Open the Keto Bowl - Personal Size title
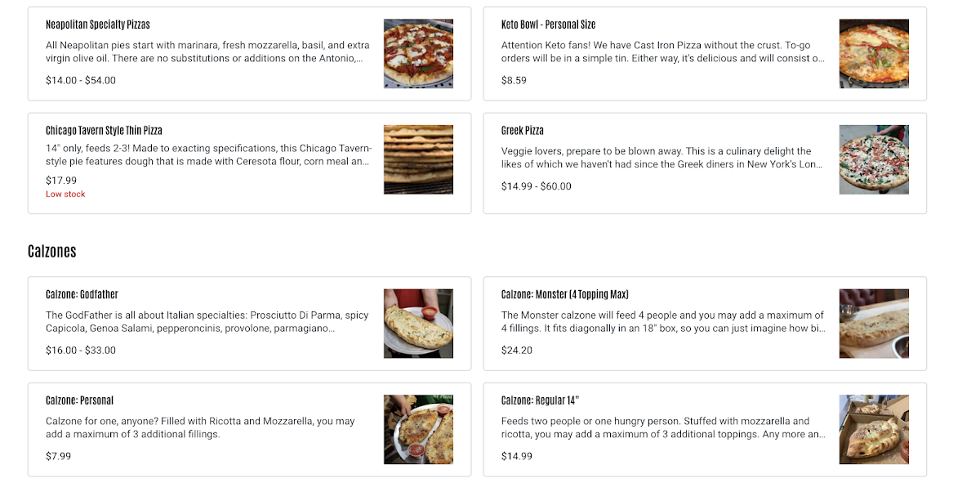 pyautogui.click(x=548, y=25)
